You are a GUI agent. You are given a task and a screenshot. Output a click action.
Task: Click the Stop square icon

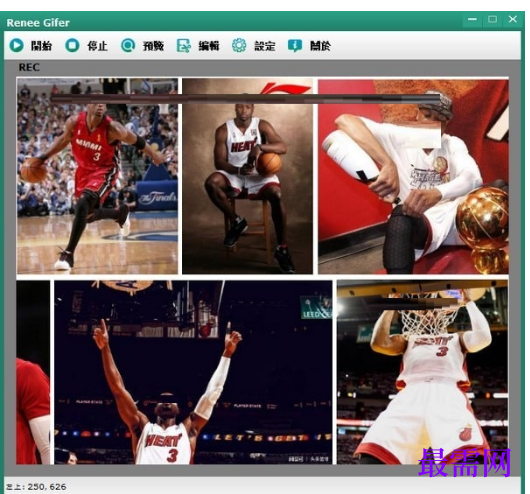(72, 45)
